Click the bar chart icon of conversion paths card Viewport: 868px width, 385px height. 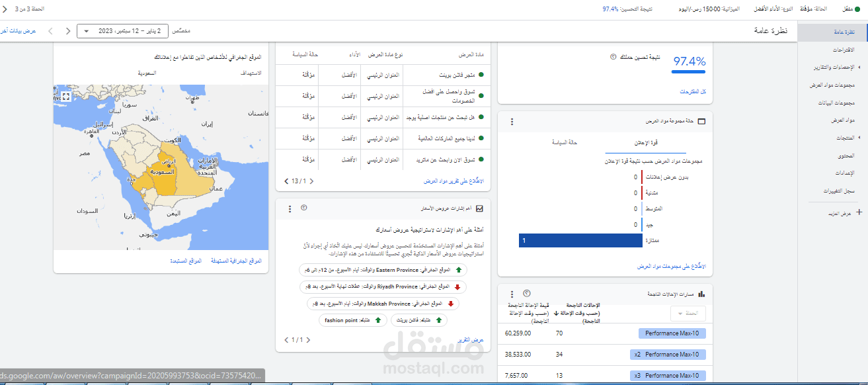click(701, 294)
